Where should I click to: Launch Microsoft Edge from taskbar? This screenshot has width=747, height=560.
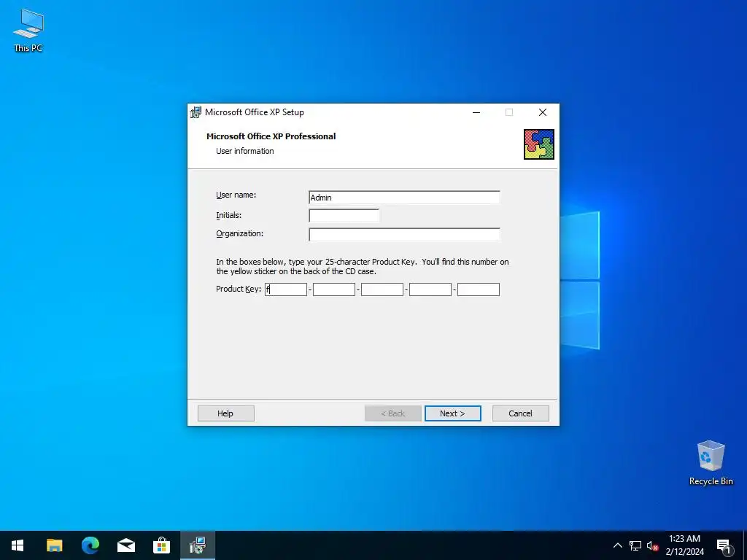[x=90, y=545]
